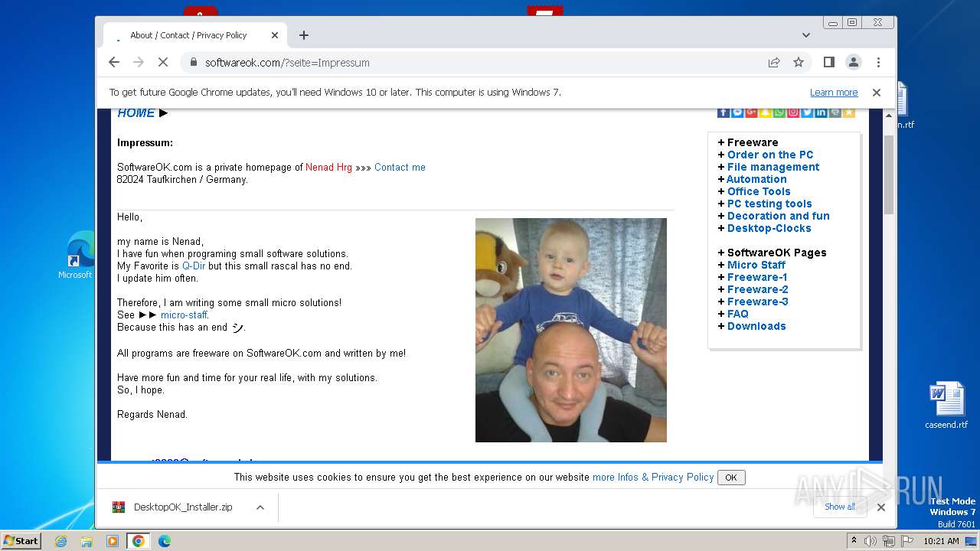Go back using Chrome back arrow
The width and height of the screenshot is (980, 551).
point(114,62)
